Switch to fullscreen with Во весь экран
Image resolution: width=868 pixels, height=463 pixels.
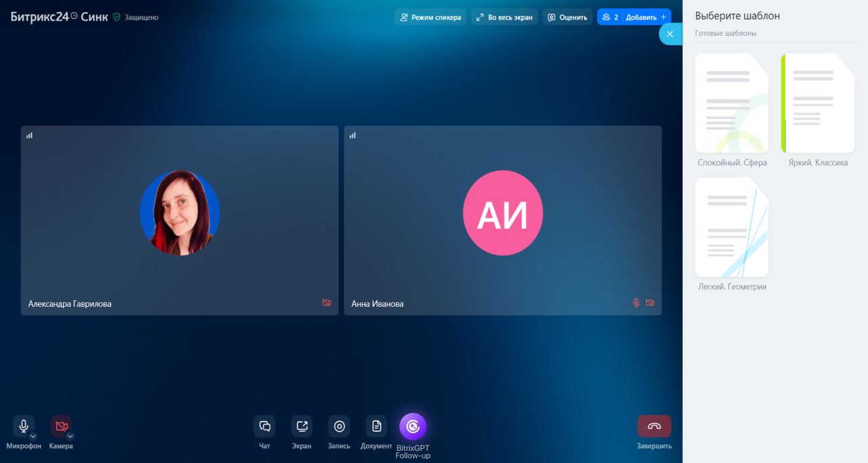click(x=504, y=17)
